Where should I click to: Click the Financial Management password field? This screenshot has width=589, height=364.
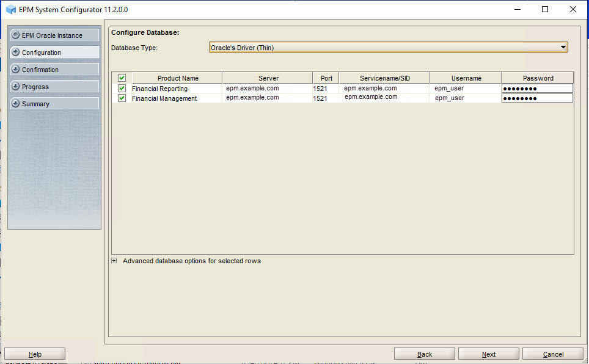pyautogui.click(x=537, y=98)
